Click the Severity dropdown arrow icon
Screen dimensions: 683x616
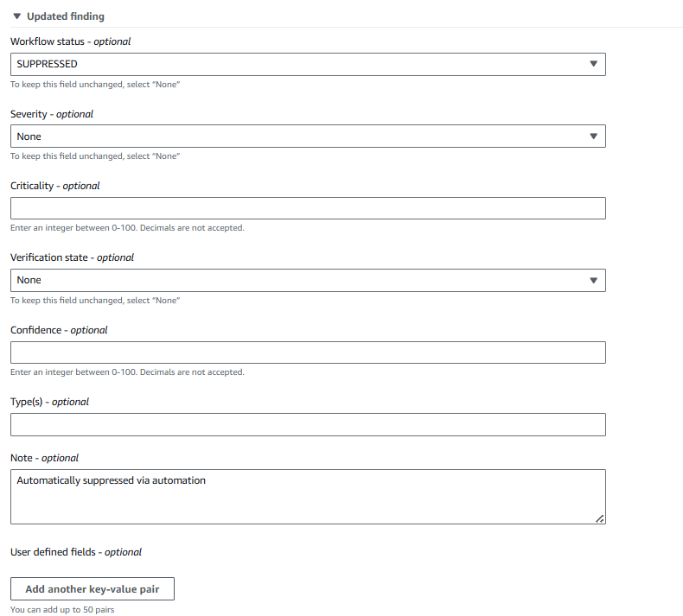click(593, 136)
